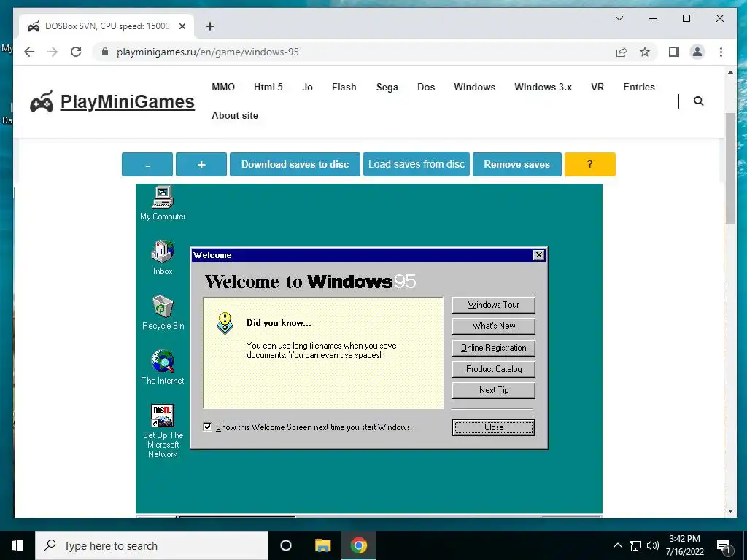
Task: Click the What's New button
Action: coord(494,326)
